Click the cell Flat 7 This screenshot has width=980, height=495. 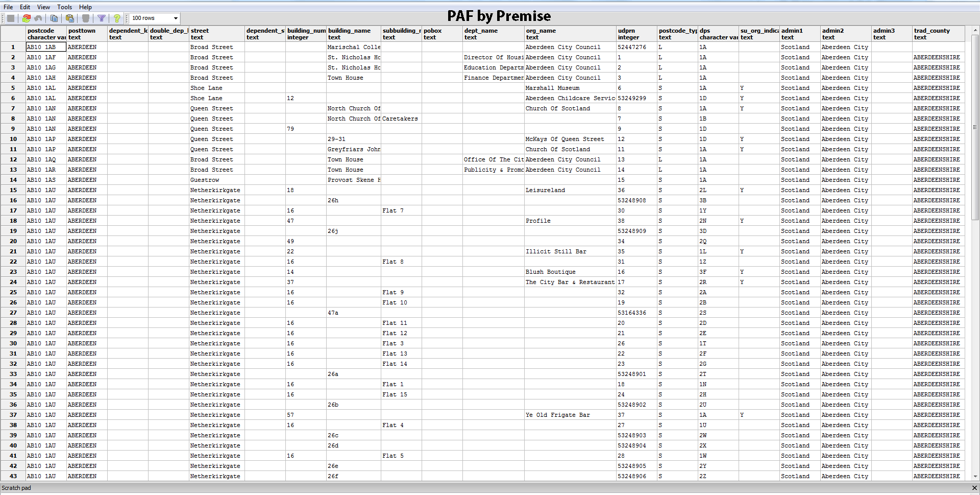click(401, 210)
